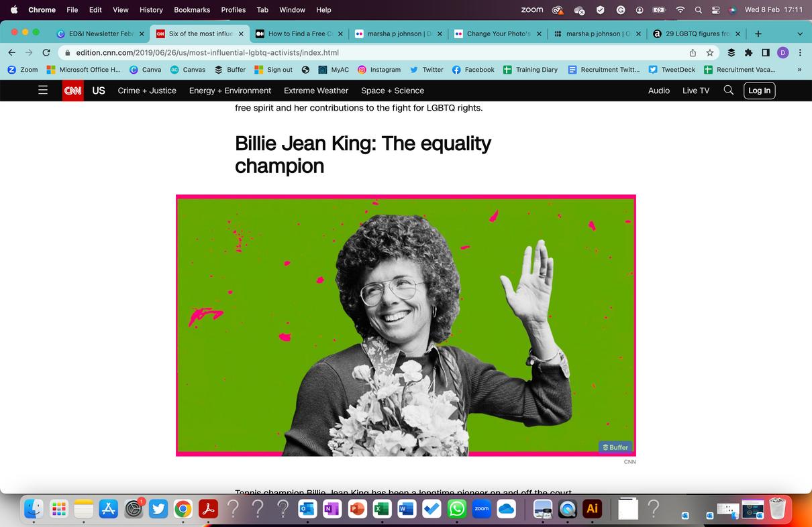
Task: Open Launchpad from the Dock
Action: tap(59, 509)
